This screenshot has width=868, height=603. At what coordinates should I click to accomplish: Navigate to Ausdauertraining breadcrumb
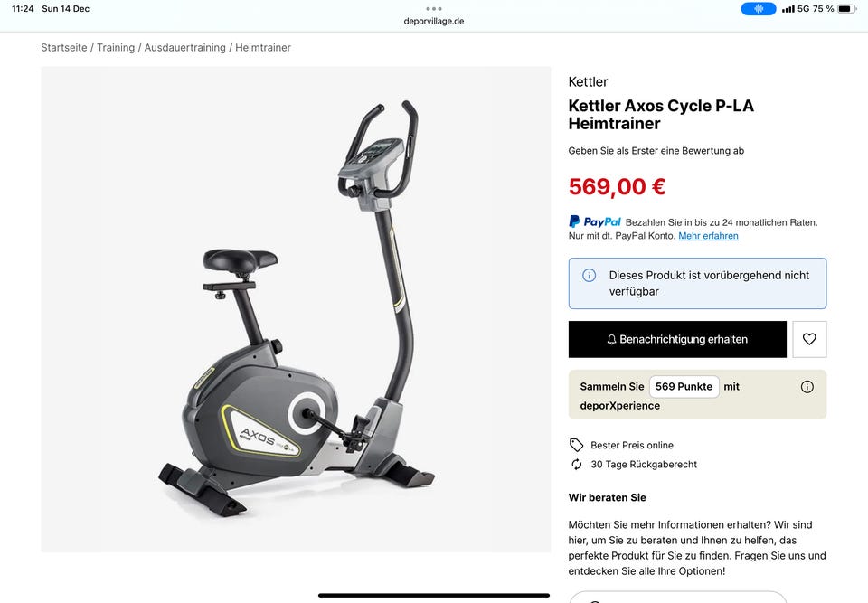point(184,48)
